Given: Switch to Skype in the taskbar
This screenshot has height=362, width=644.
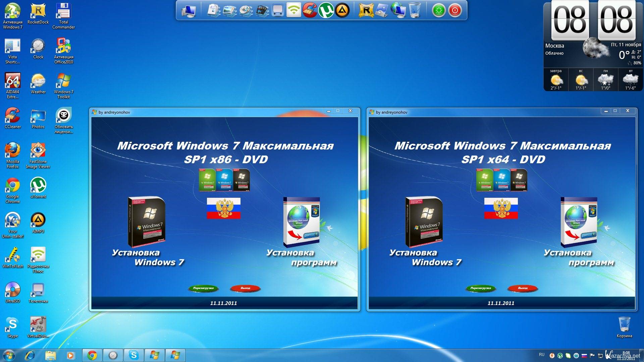Looking at the screenshot, I should 134,355.
